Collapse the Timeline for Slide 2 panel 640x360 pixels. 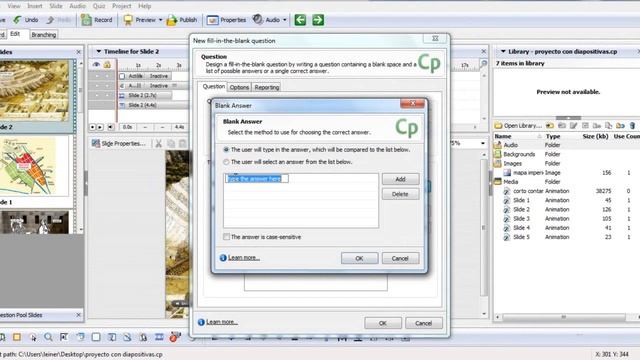98,51
